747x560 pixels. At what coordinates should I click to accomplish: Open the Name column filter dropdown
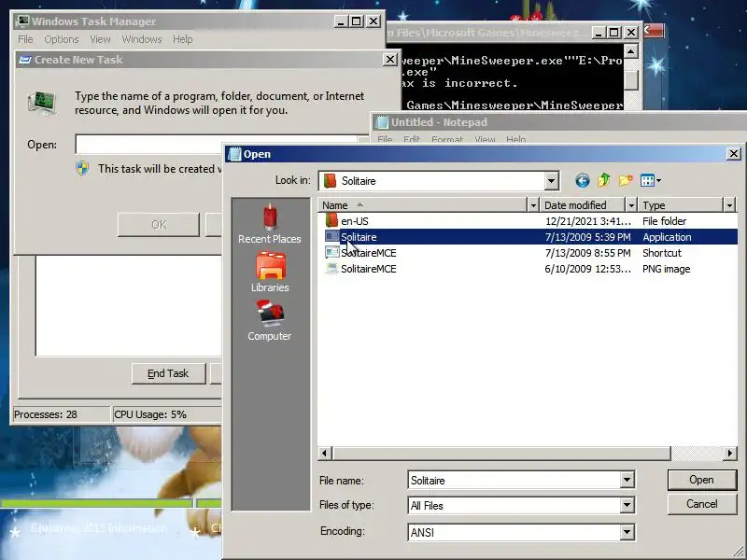533,205
